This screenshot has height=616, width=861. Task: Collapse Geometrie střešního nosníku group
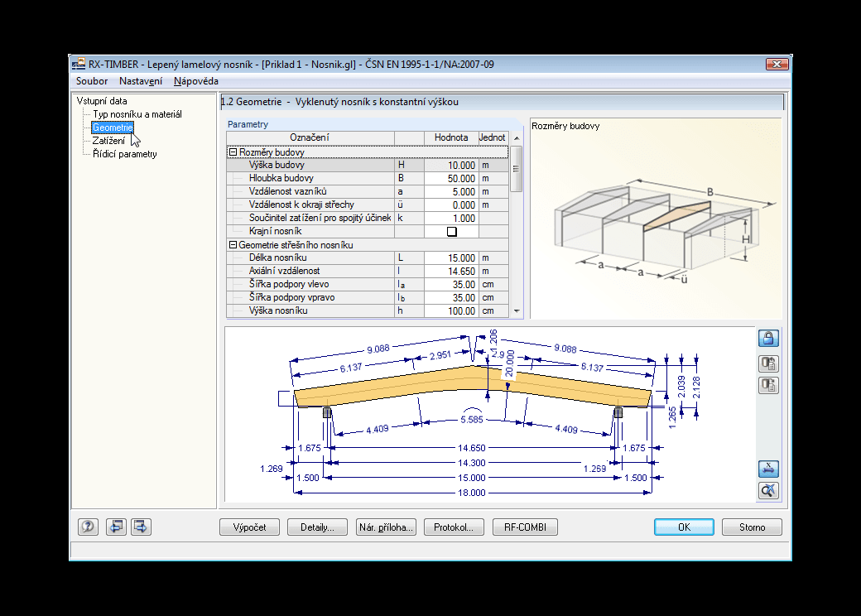point(233,245)
